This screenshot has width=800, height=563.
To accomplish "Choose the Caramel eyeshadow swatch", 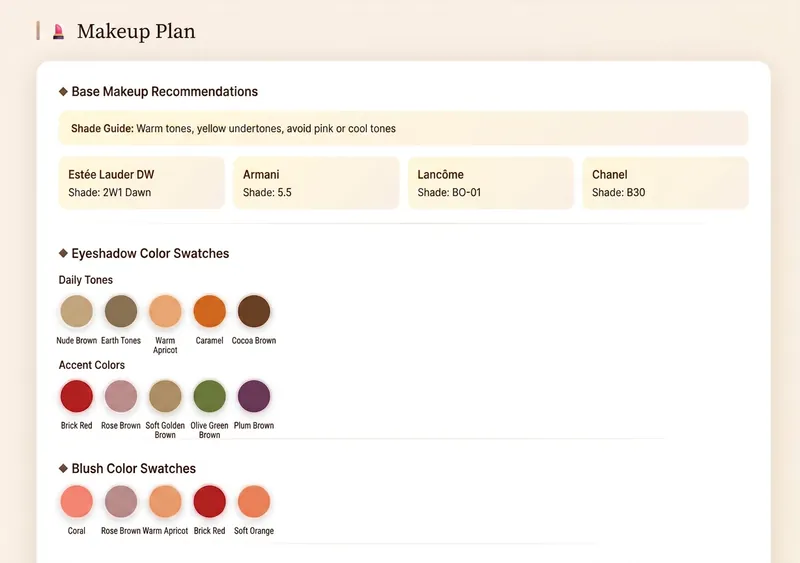I will (x=210, y=311).
